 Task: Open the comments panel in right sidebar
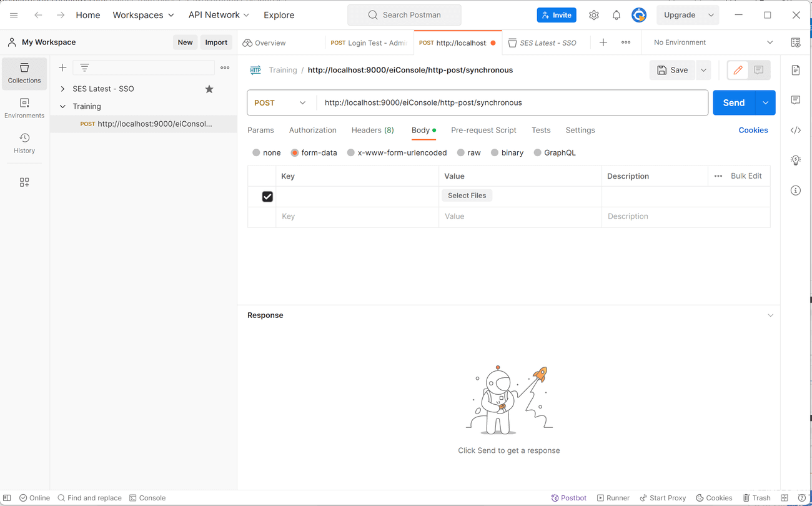coord(796,100)
